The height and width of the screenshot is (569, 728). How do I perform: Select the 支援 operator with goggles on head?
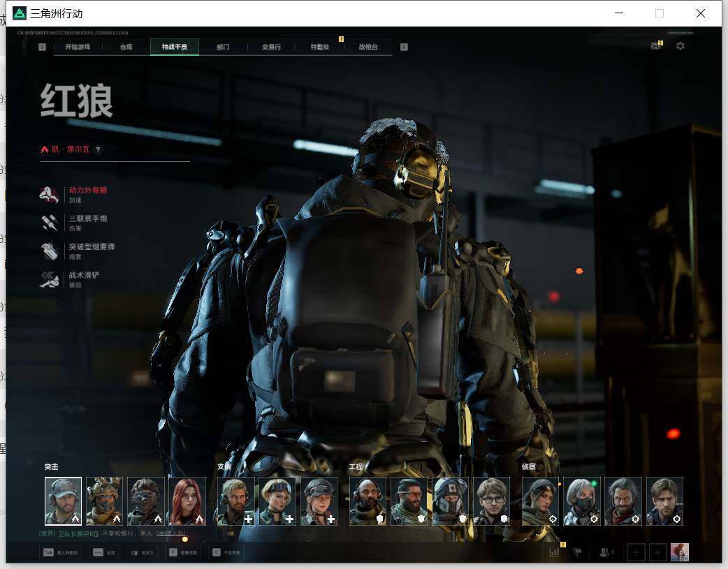coord(277,501)
